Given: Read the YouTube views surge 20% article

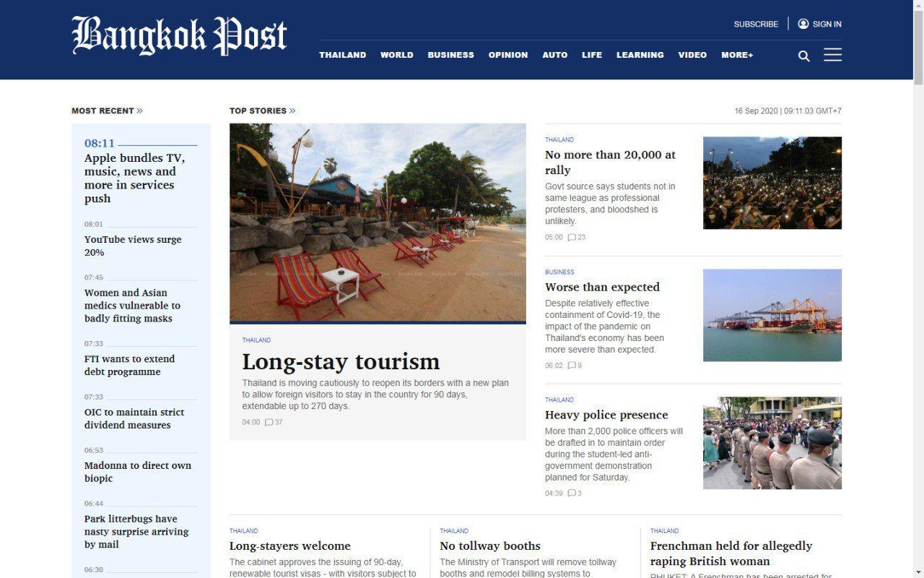Looking at the screenshot, I should [133, 246].
